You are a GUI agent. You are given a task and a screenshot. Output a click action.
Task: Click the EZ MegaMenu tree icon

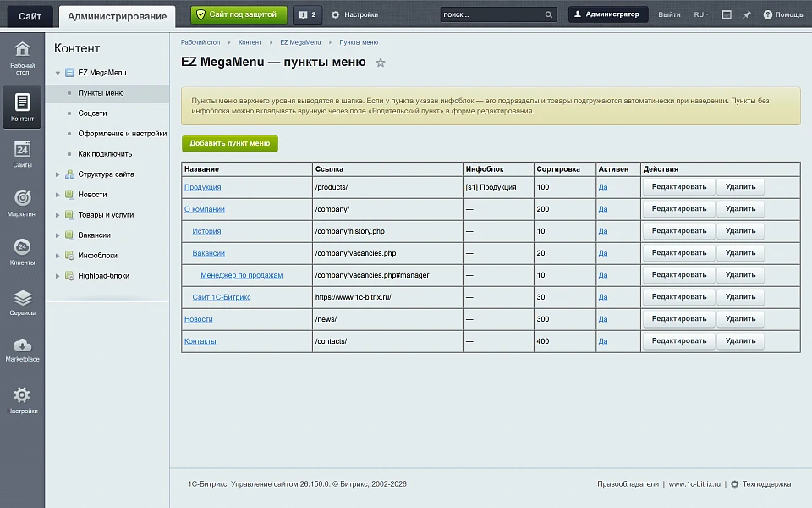(x=69, y=73)
